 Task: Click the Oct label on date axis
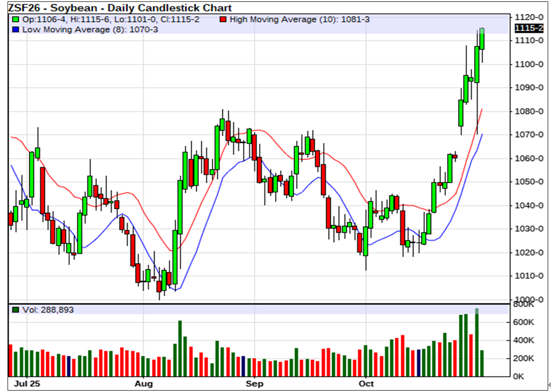(x=366, y=384)
